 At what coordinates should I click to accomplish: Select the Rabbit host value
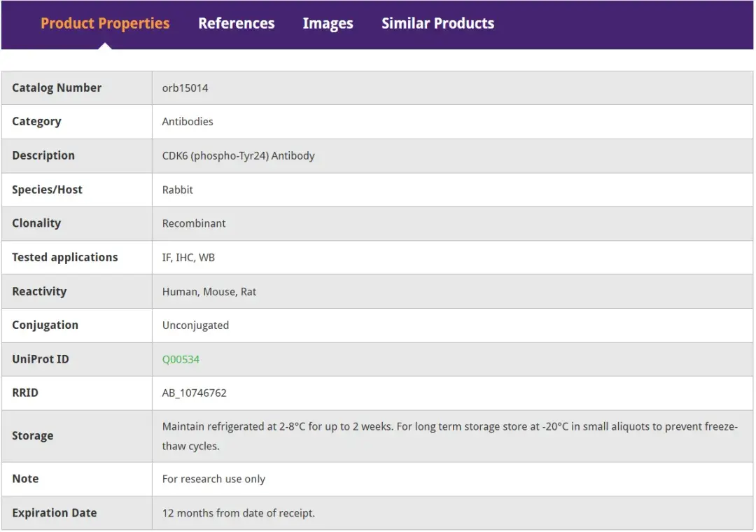178,190
